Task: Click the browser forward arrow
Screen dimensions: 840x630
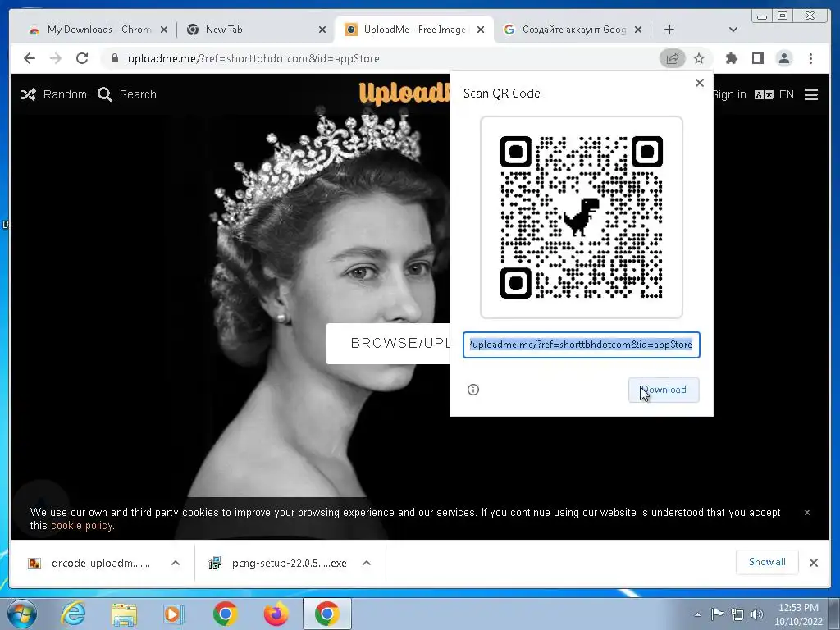Action: (x=56, y=58)
